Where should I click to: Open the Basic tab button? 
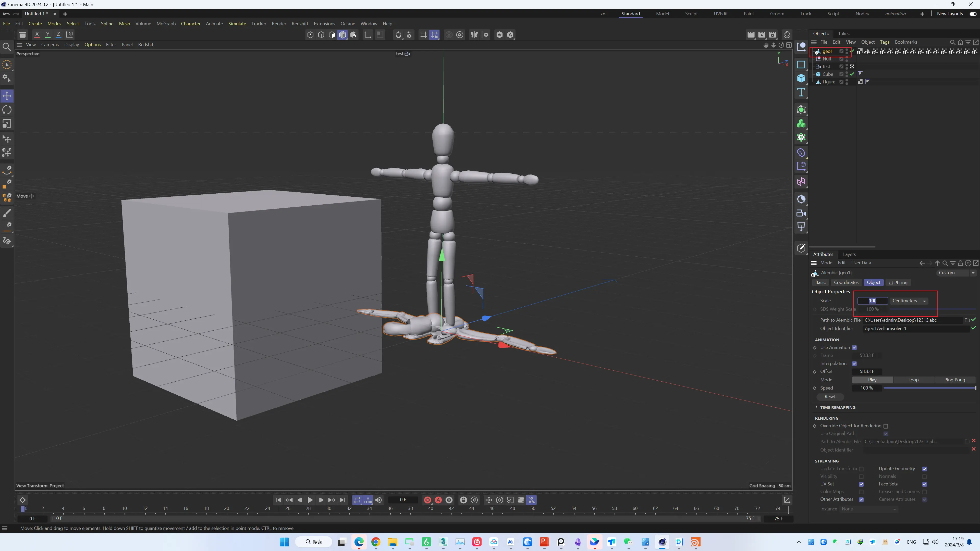(820, 283)
